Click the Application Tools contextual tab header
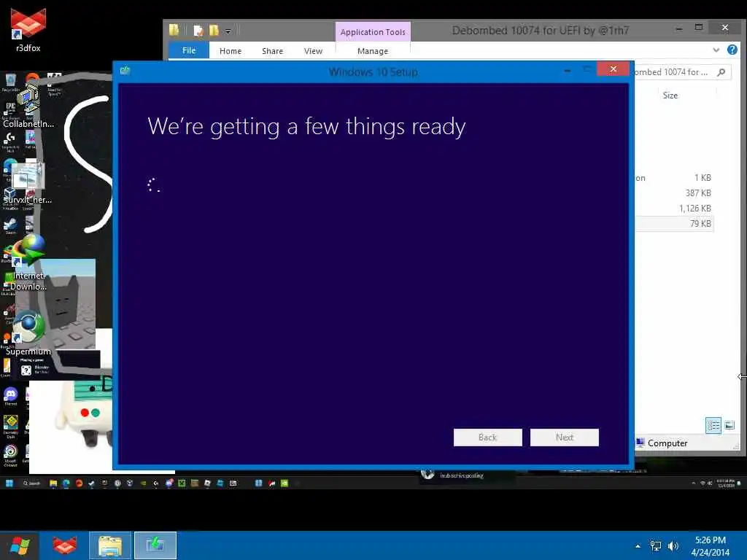 pos(373,32)
